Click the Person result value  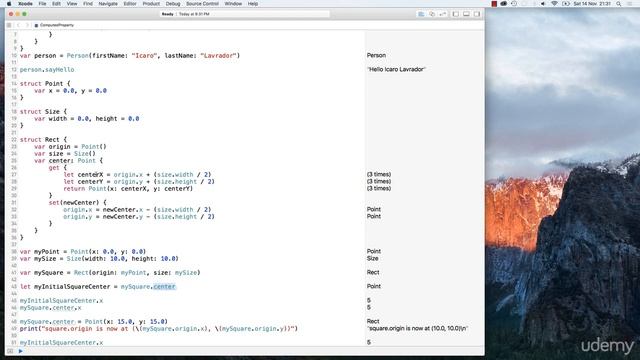point(376,55)
